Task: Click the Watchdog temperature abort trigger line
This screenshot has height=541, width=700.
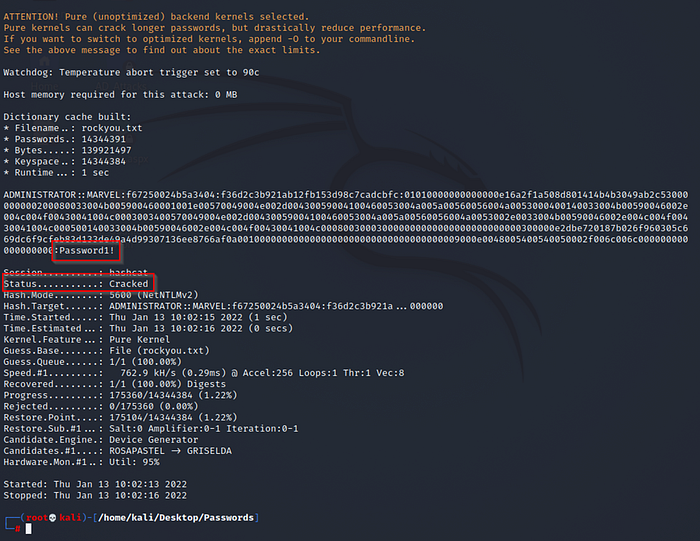Action: (x=131, y=72)
